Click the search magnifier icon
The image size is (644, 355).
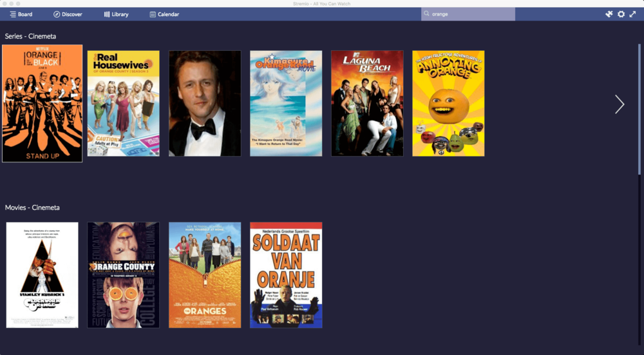click(x=427, y=14)
